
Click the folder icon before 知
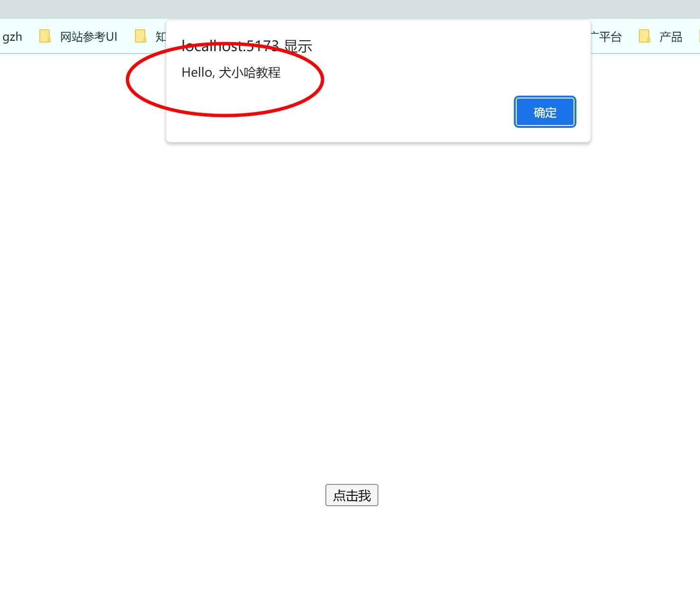[x=141, y=36]
